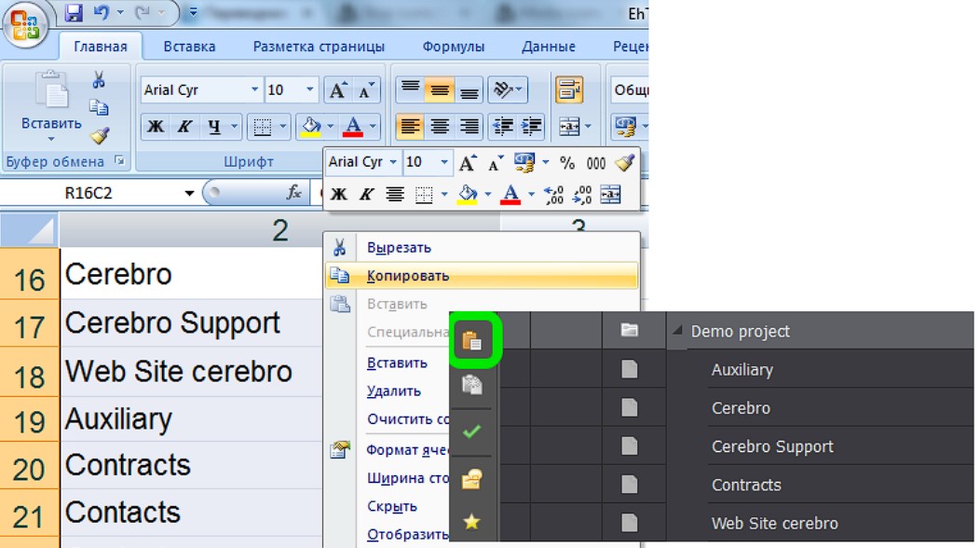Apply the mini toolbar yellow fill color
The height and width of the screenshot is (548, 980).
tap(468, 195)
